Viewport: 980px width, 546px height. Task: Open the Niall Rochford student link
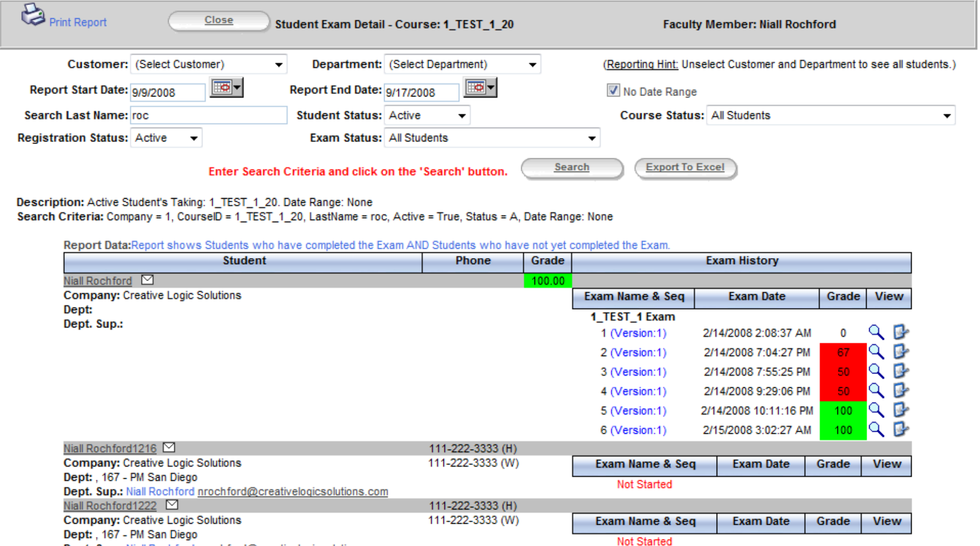point(98,281)
